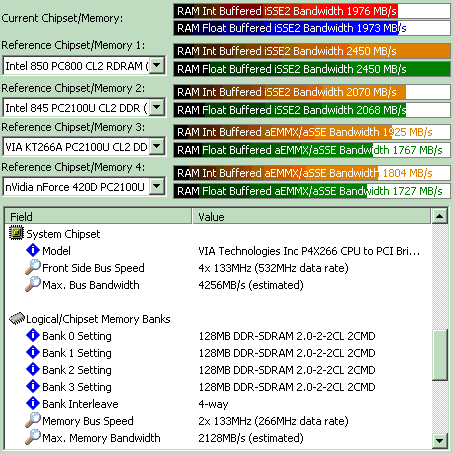Click the 'Current Chipset/Memory:' label
This screenshot has width=453, height=453.
point(62,18)
